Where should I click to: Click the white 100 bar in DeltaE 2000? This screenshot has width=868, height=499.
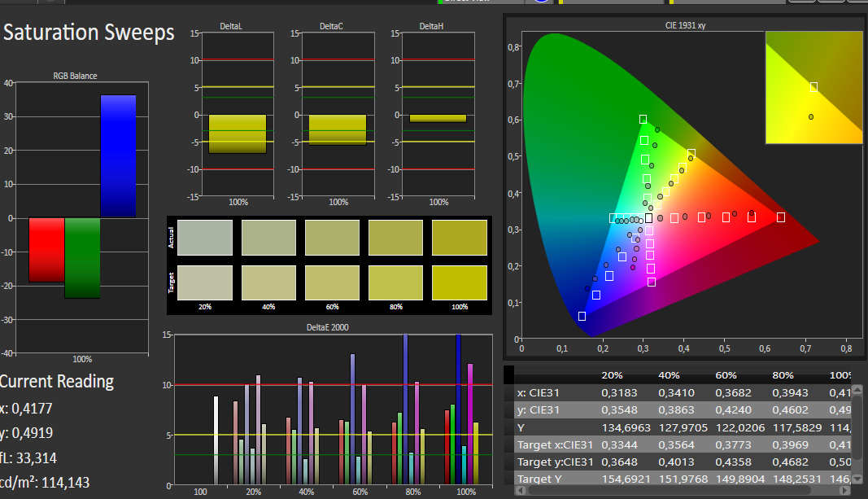click(x=216, y=440)
